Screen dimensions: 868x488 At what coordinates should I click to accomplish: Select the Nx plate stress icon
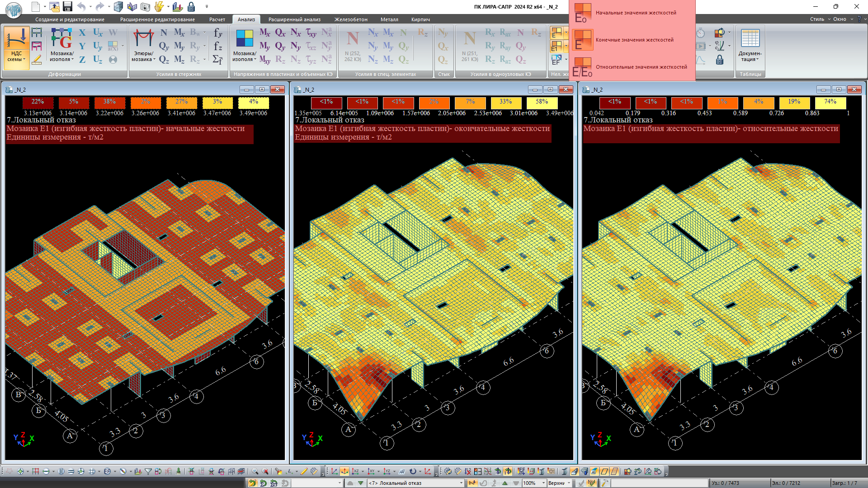(x=296, y=33)
